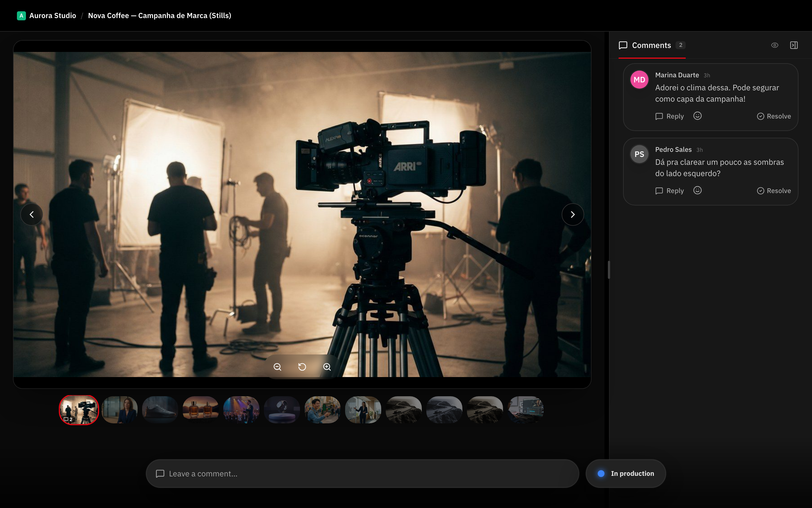Screen dimensions: 812x508
Task: Open the In production status selector
Action: click(x=625, y=473)
